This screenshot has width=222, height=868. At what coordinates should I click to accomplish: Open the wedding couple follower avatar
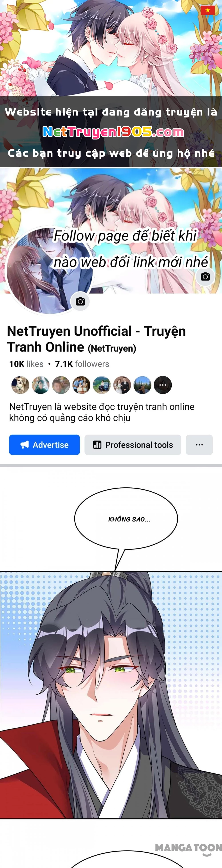(x=122, y=385)
